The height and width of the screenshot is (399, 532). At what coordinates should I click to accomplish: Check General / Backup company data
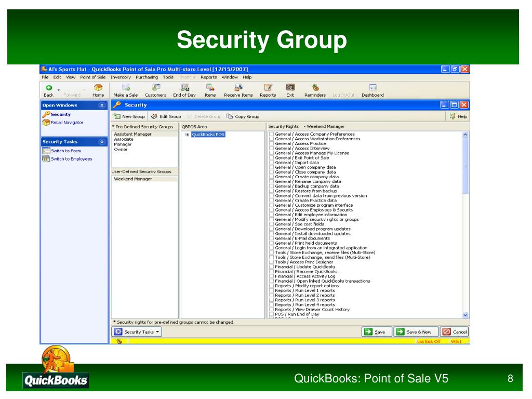pyautogui.click(x=271, y=187)
